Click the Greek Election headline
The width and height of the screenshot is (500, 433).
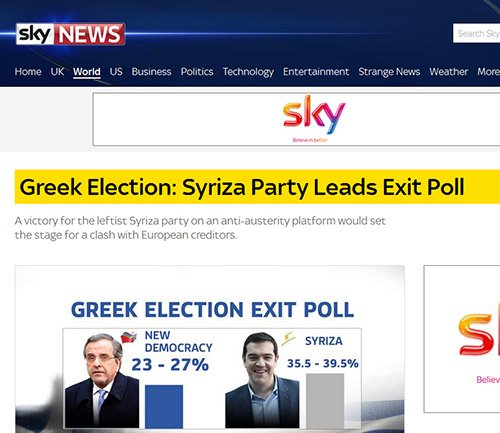tap(242, 187)
